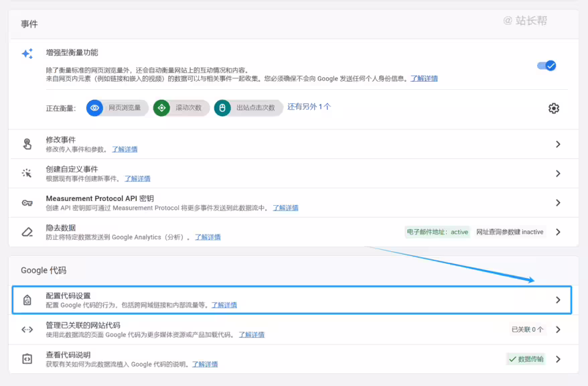Click the 管理已关联的网站代码 code icon
This screenshot has height=386, width=588.
click(x=27, y=329)
